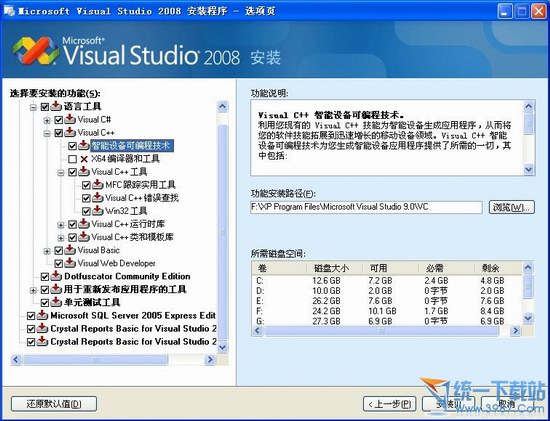Toggle the Visual C++ checkbox

[59, 133]
